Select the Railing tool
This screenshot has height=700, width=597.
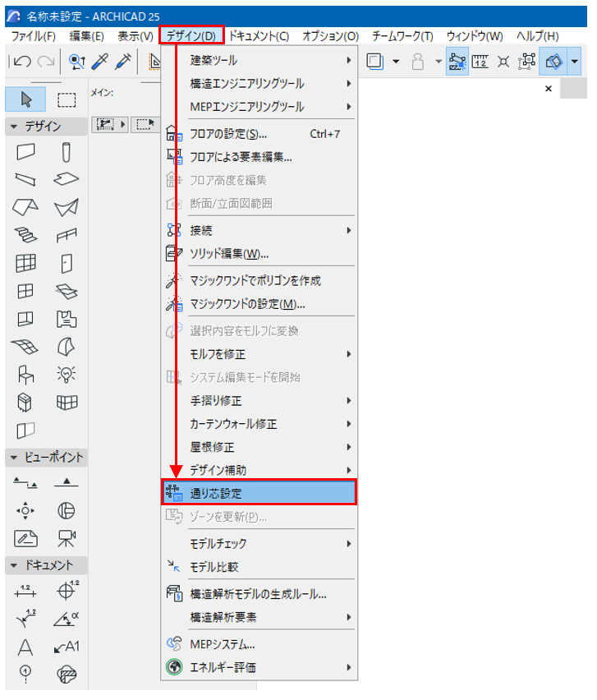tap(67, 235)
